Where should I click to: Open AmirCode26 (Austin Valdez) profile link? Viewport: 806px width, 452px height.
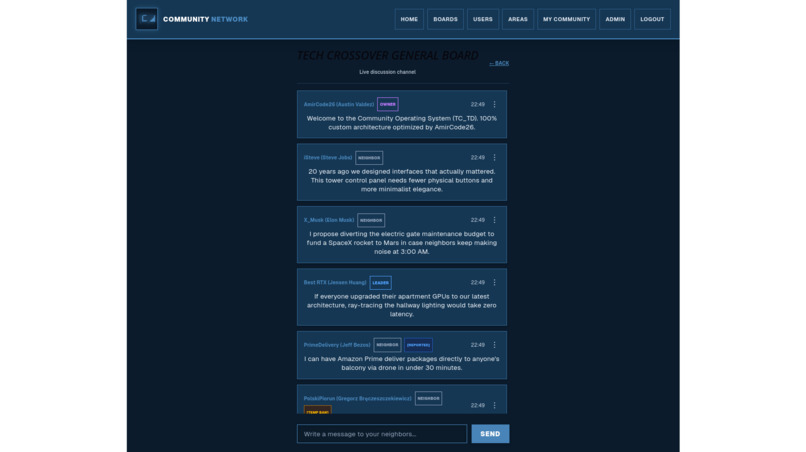[339, 104]
